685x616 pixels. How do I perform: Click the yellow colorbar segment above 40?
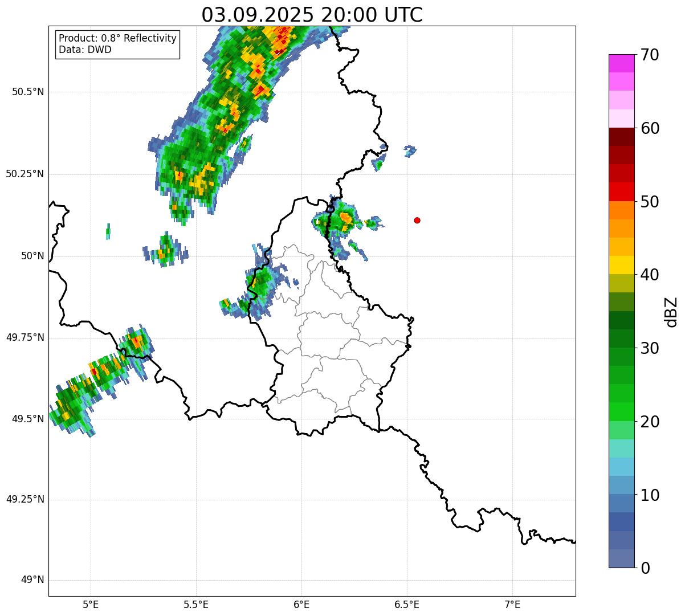pyautogui.click(x=622, y=265)
